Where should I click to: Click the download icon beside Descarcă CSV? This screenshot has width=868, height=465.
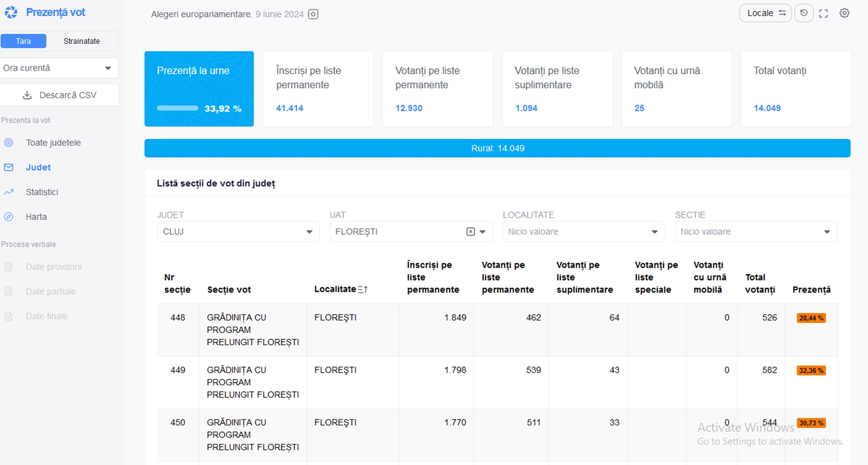(27, 95)
